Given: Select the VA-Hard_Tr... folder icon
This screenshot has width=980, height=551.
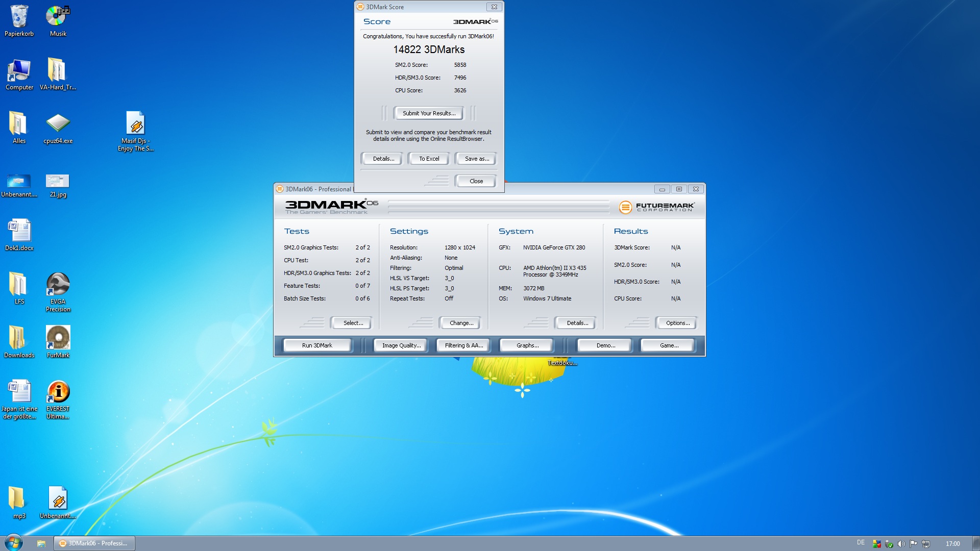Looking at the screenshot, I should coord(58,74).
